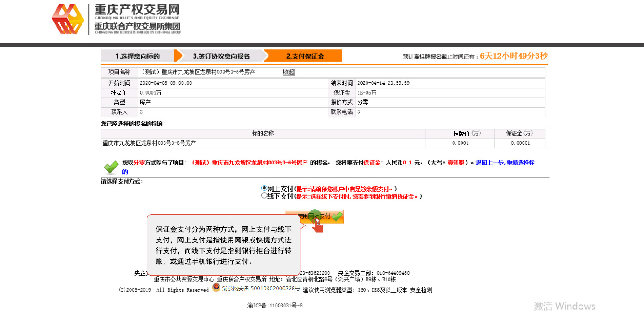Open the 渝公网安备 50010302000228号 link

coord(261,288)
